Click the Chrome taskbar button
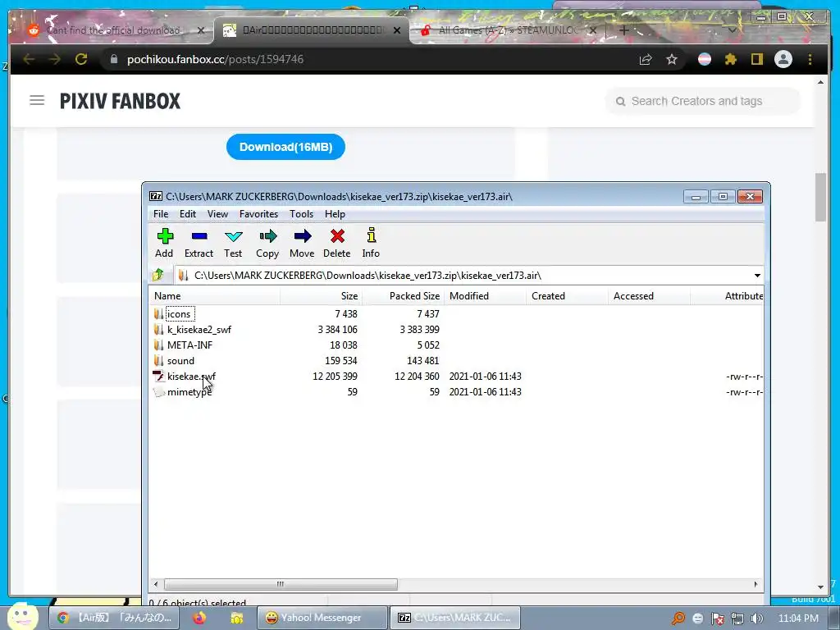 (x=115, y=618)
